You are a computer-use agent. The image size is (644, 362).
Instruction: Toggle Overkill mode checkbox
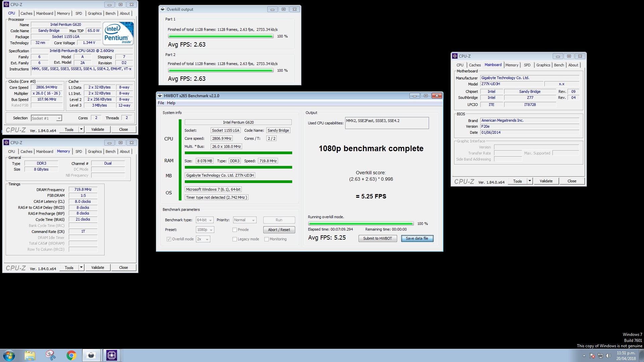click(169, 239)
